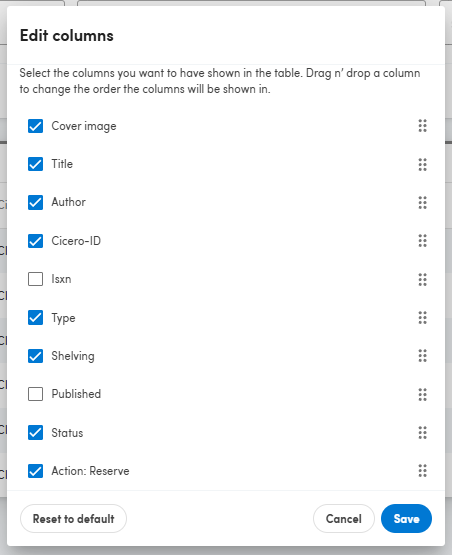Uncheck the Action: Reserve checkbox
The height and width of the screenshot is (555, 452).
tap(35, 471)
